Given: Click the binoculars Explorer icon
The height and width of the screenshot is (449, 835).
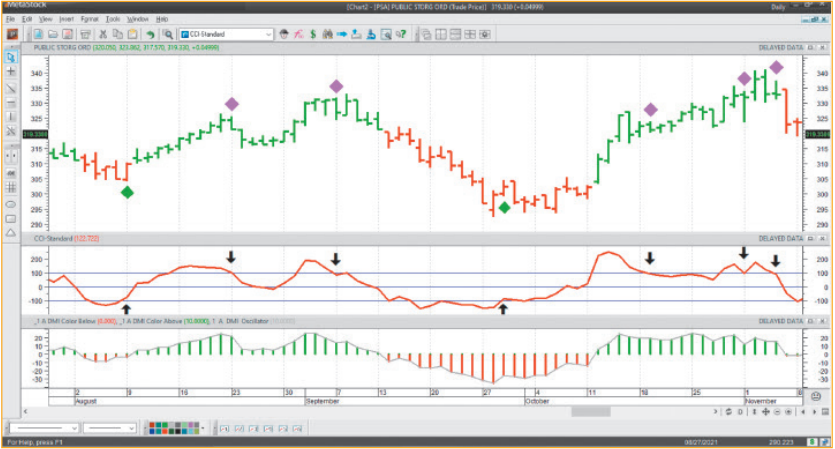Looking at the screenshot, I should (x=328, y=35).
